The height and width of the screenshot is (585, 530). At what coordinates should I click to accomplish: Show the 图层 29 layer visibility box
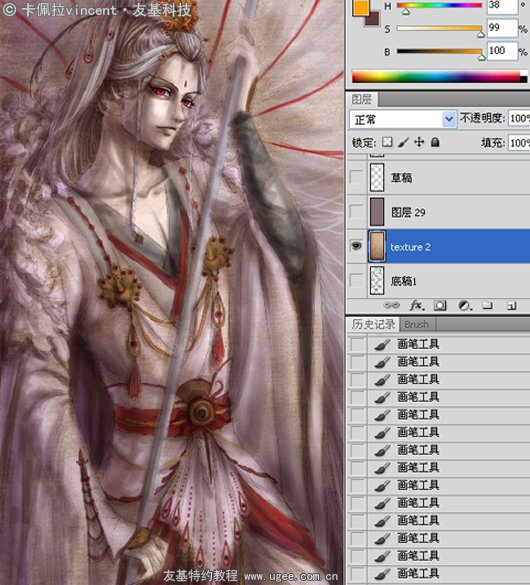357,212
